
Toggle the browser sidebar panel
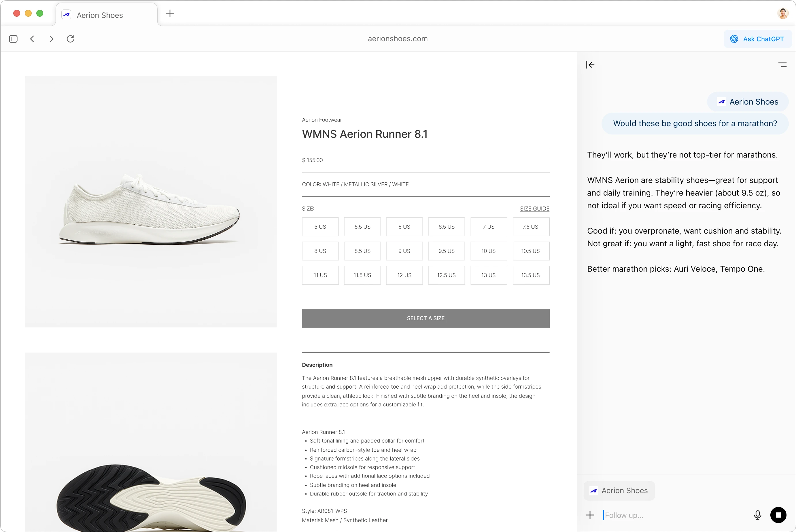[x=13, y=39]
